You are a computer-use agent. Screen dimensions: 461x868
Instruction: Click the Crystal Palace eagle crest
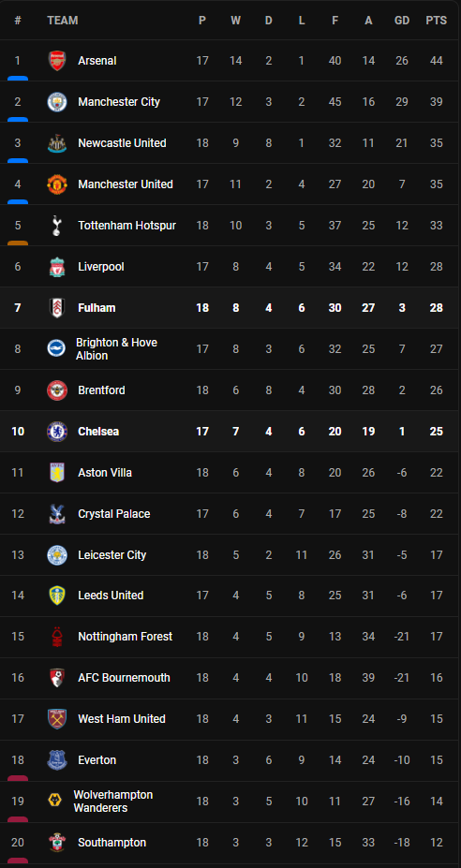tap(57, 514)
